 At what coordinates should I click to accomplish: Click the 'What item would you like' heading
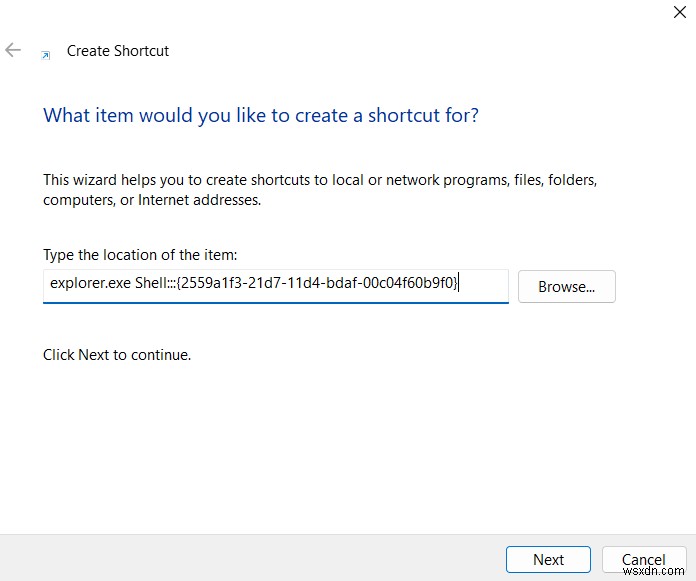(261, 115)
